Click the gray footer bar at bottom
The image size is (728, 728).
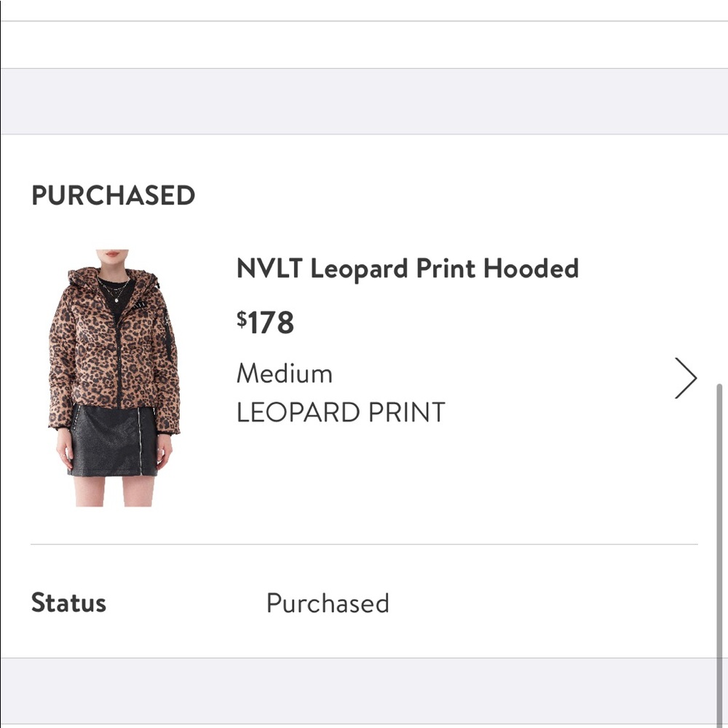tap(364, 692)
